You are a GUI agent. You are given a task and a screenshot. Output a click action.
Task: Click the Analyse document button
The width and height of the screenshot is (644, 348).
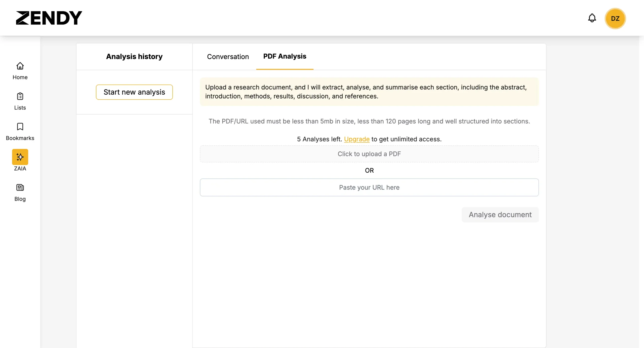click(500, 215)
